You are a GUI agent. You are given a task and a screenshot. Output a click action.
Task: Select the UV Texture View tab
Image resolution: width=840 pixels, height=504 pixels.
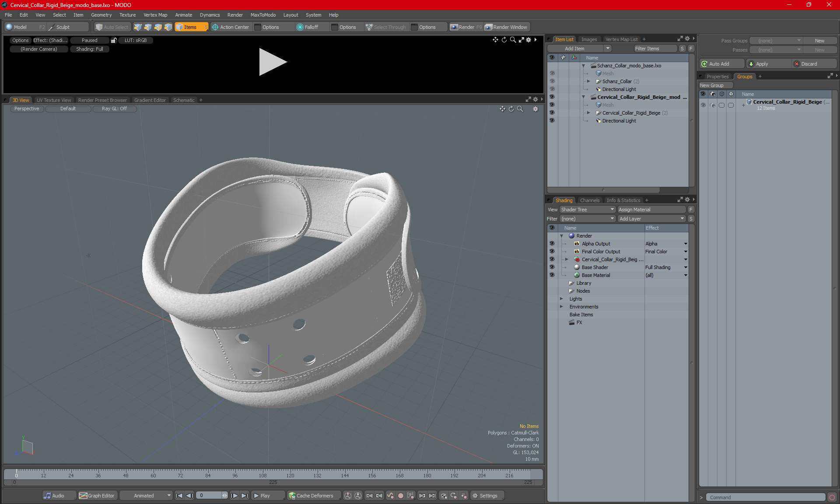(x=53, y=100)
